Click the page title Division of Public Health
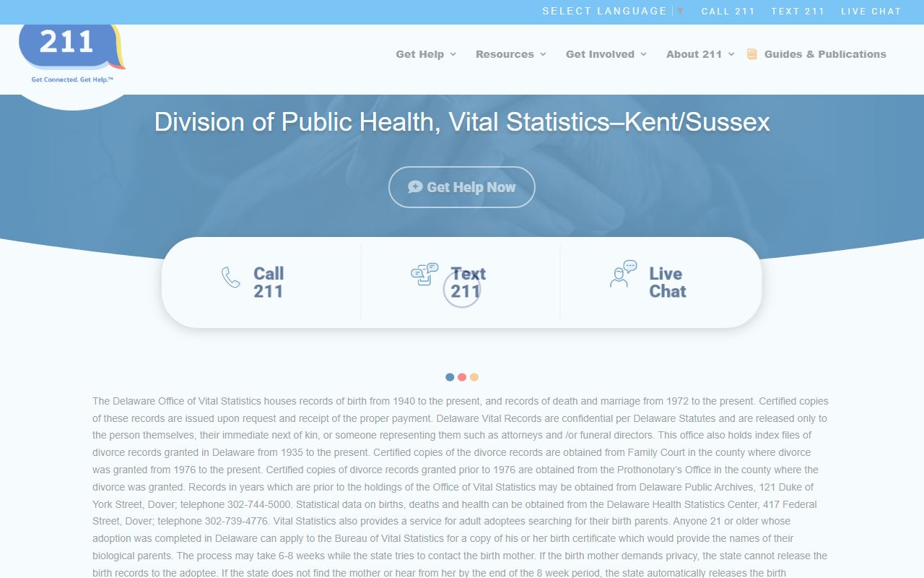 pos(462,121)
